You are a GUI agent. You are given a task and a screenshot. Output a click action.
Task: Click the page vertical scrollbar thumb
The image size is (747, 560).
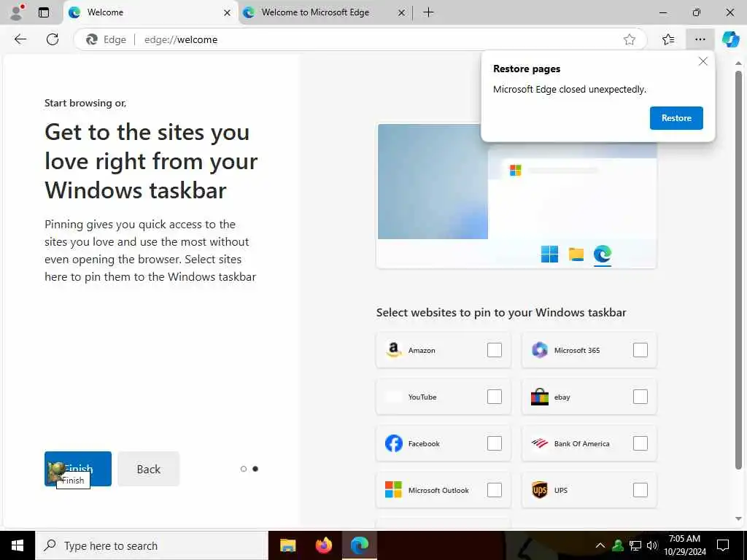click(x=738, y=270)
